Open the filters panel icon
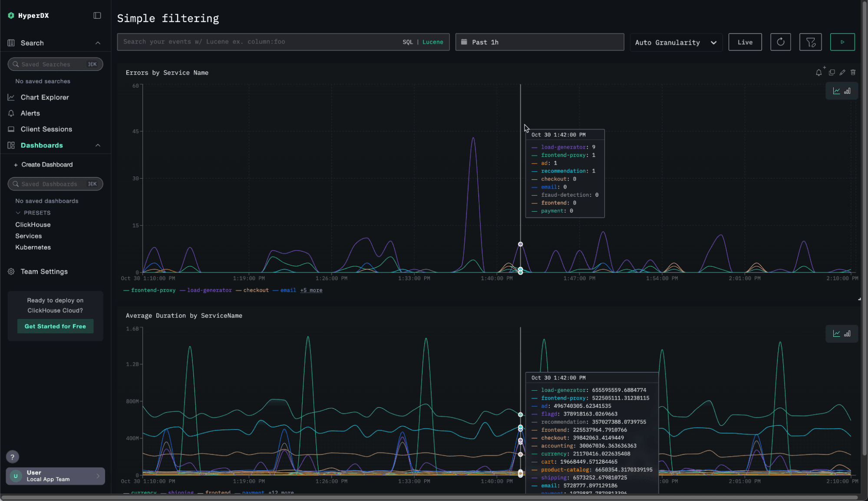The image size is (868, 501). [810, 42]
